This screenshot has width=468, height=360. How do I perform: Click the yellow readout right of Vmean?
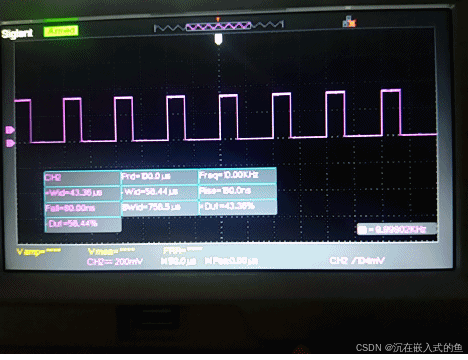183,250
